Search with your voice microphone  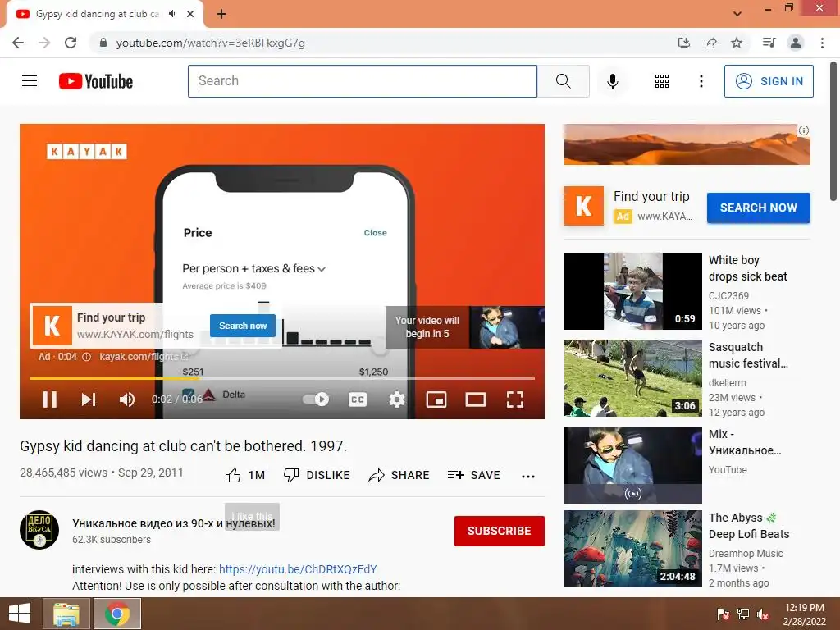coord(613,81)
